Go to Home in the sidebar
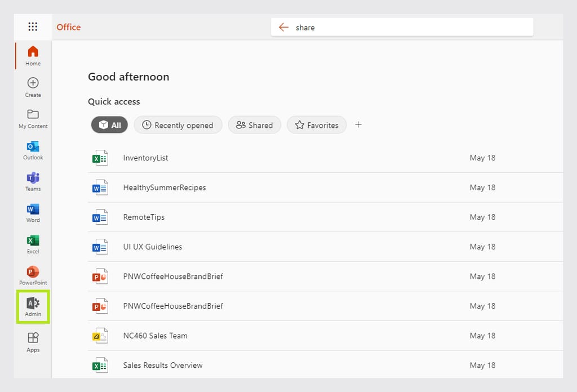The width and height of the screenshot is (577, 392). pos(33,56)
